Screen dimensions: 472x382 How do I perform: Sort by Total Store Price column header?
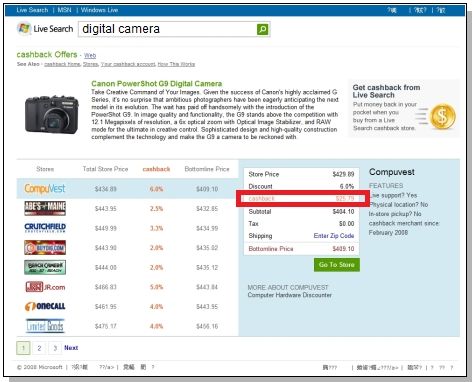[105, 169]
